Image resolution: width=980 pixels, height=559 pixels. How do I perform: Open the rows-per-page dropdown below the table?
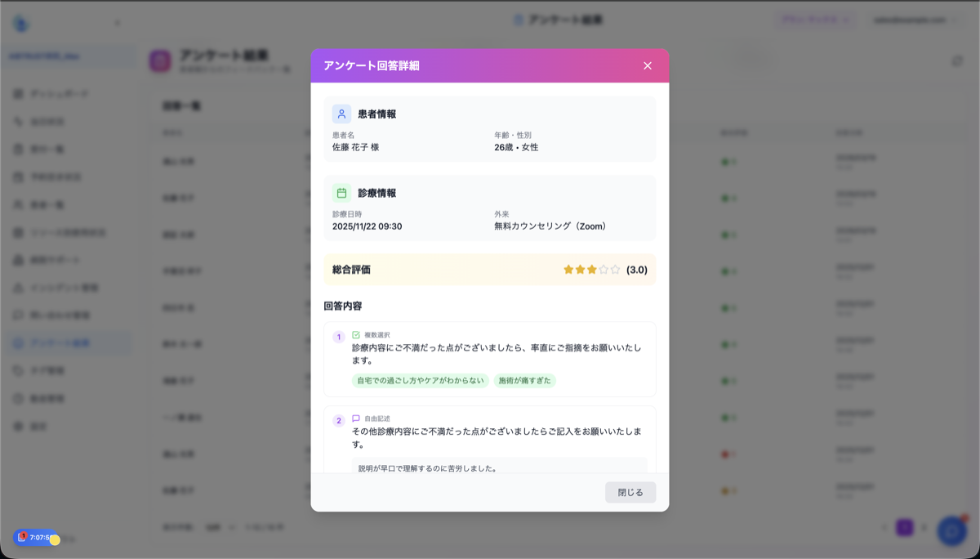point(219,527)
